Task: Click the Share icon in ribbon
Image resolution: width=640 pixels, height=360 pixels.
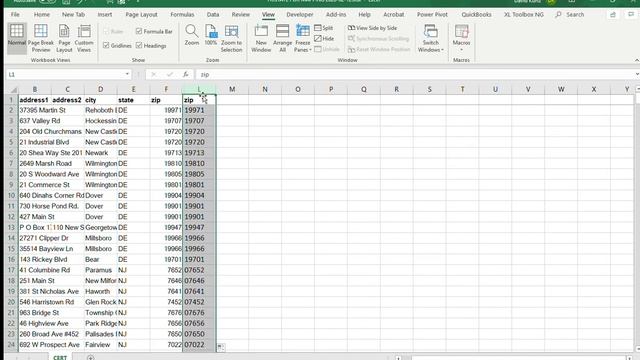Action: pyautogui.click(x=613, y=14)
